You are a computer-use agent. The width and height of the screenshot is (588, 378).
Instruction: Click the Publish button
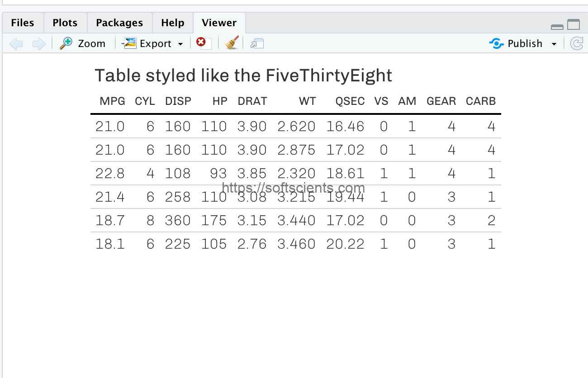(x=516, y=43)
